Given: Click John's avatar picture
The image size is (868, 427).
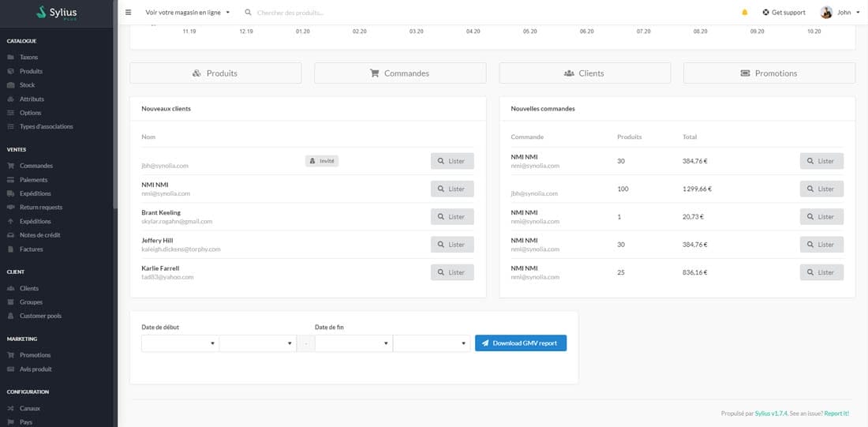Looking at the screenshot, I should (x=826, y=12).
